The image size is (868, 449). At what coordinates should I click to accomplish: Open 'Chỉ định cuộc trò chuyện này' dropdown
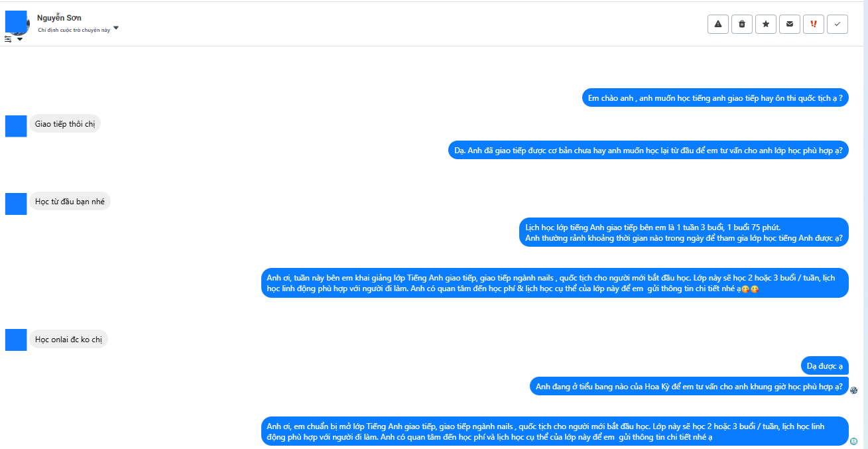[x=116, y=29]
